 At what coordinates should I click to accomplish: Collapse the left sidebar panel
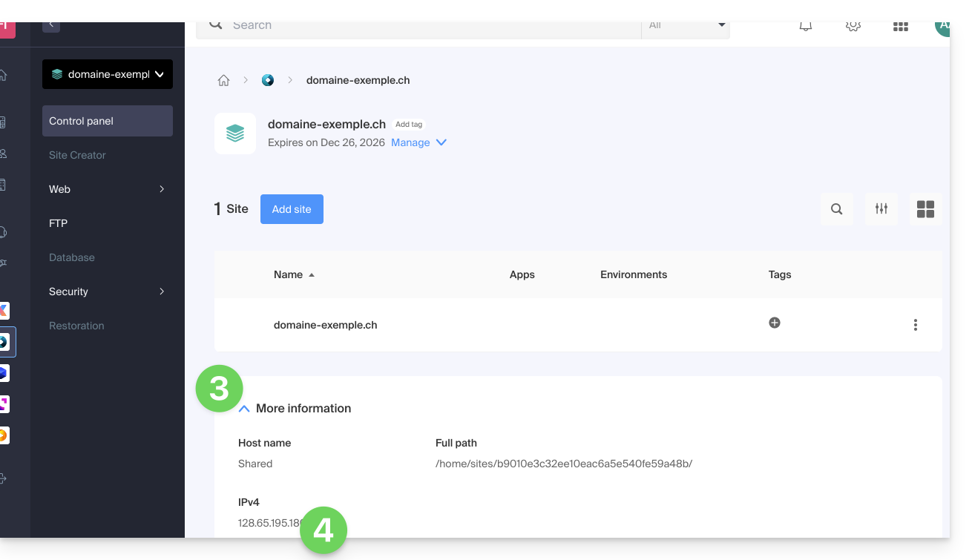point(51,25)
